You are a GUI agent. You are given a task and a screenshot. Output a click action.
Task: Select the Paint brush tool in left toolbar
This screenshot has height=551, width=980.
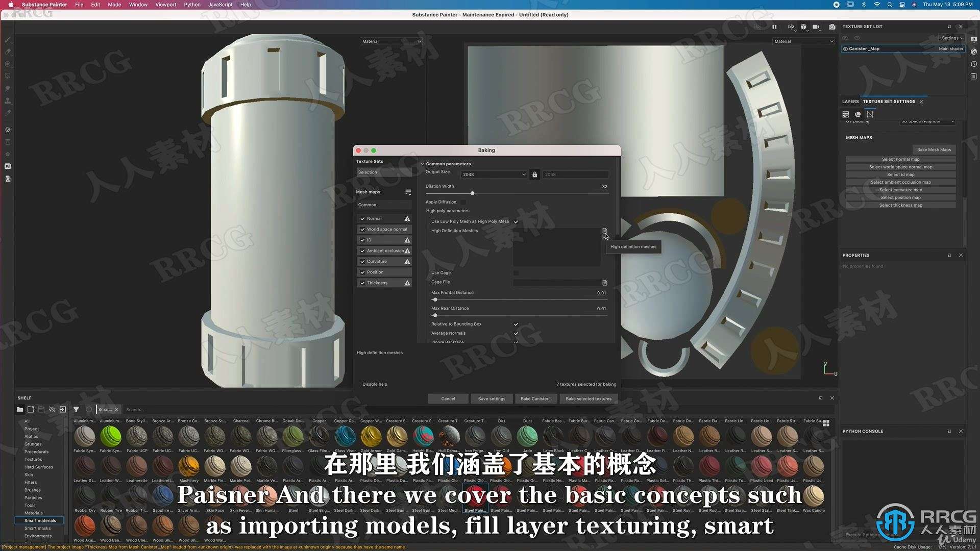coord(8,39)
